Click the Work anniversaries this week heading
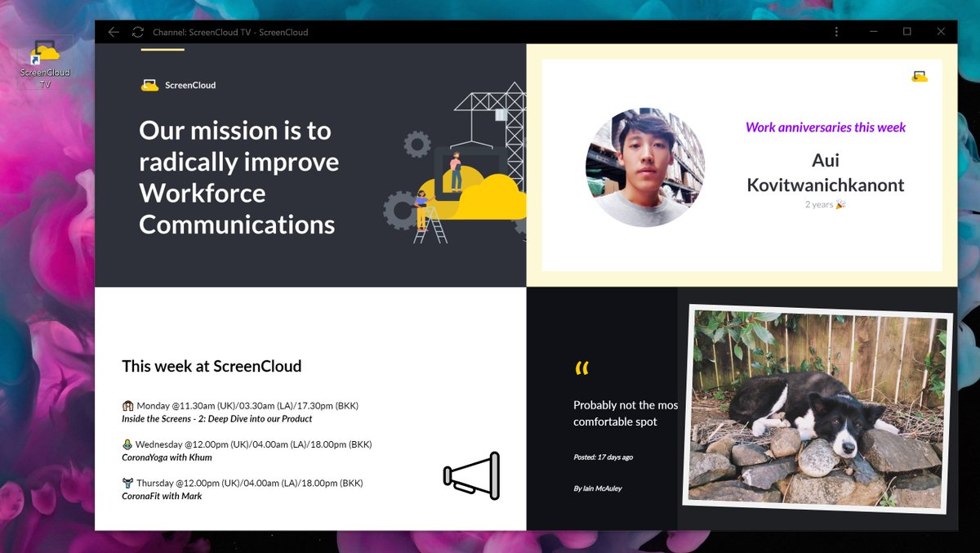 (825, 127)
